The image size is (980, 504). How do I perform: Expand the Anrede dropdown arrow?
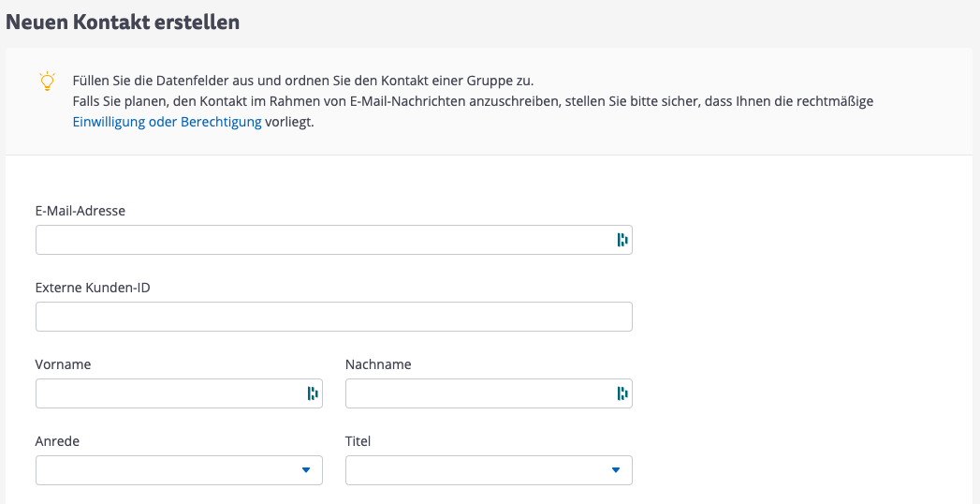pyautogui.click(x=305, y=470)
